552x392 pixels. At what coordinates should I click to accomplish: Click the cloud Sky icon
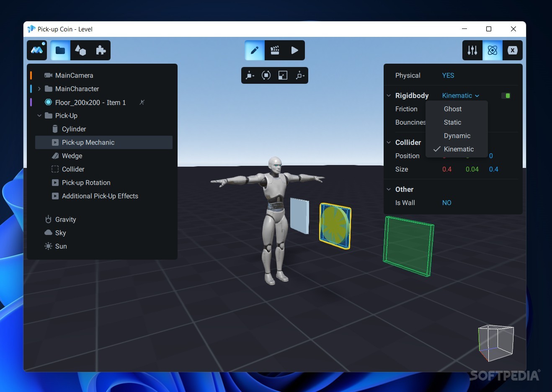[49, 232]
